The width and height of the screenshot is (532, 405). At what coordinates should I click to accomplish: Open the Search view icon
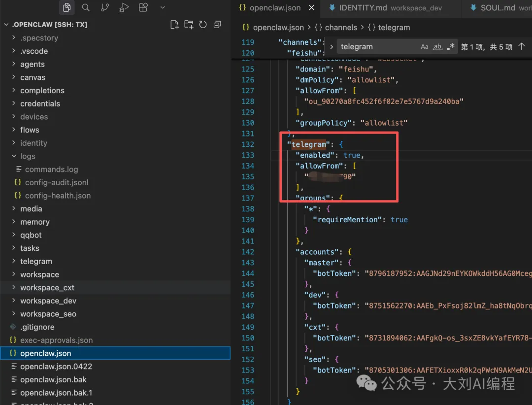[x=86, y=7]
